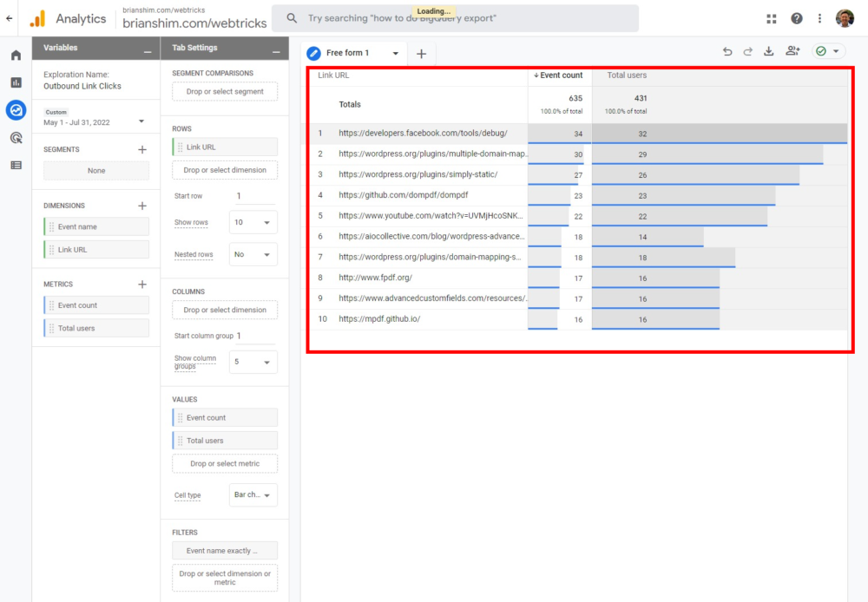
Task: Open Analytics help
Action: 796,18
